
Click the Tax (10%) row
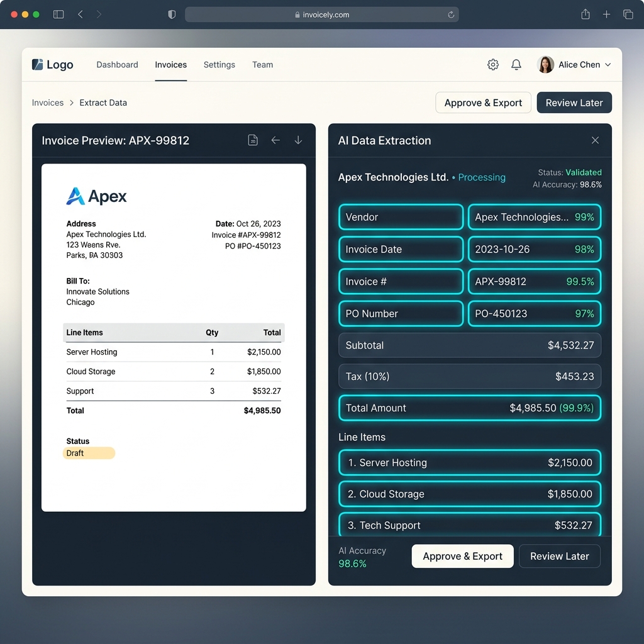pos(469,376)
